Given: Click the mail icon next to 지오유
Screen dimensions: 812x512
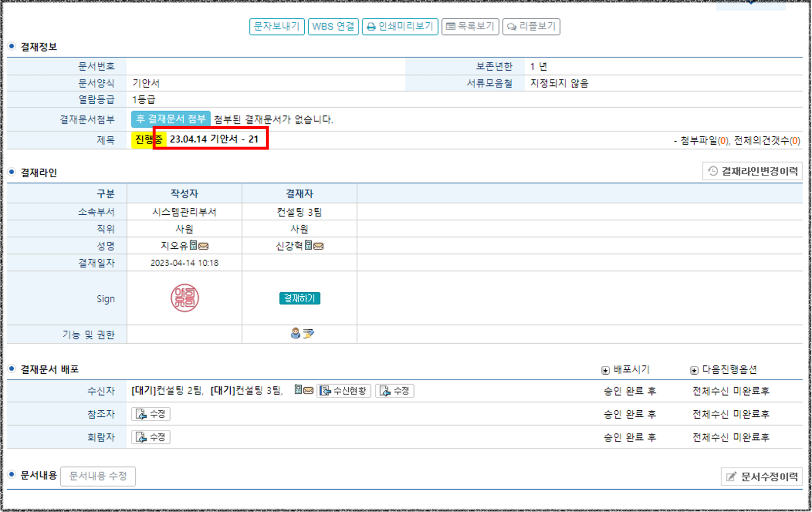Looking at the screenshot, I should (x=203, y=246).
